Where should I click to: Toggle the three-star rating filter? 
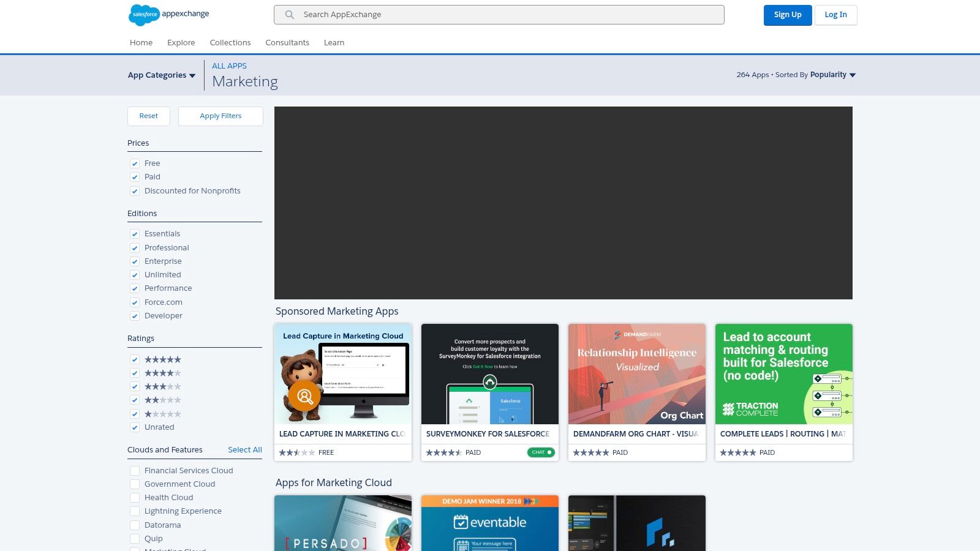[x=135, y=386]
